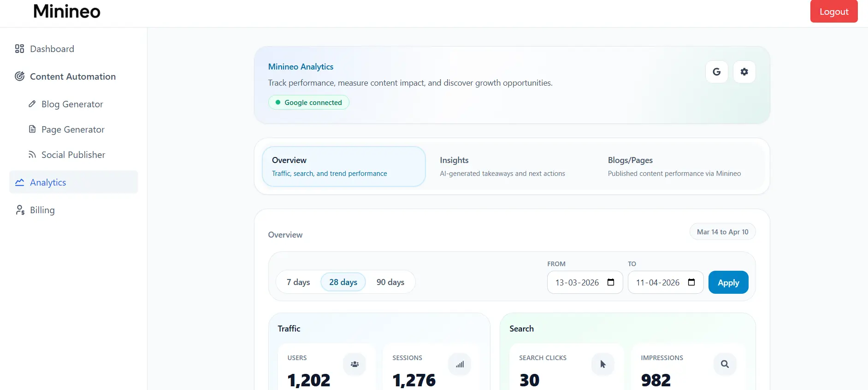Screen dimensions: 868x390
Task: Switch range to 90 days
Action: [x=390, y=282]
